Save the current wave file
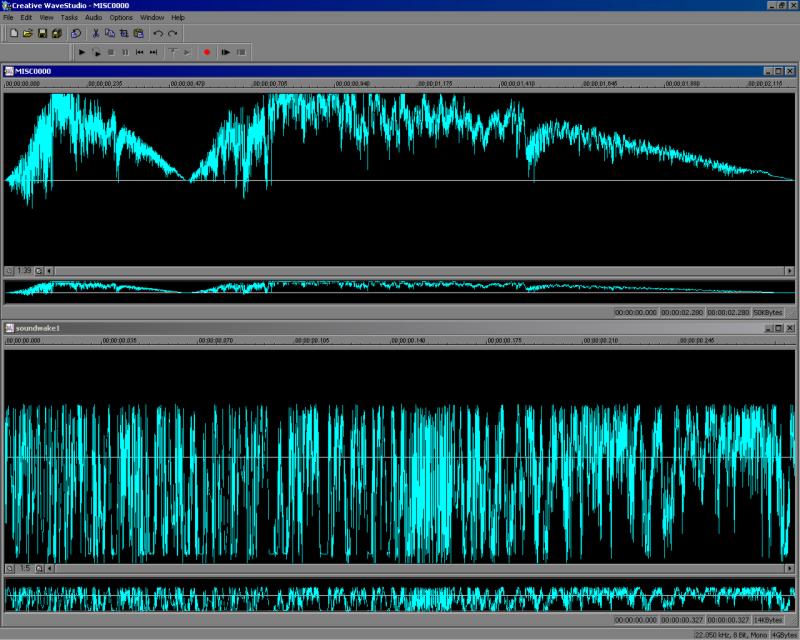800x640 pixels. [42, 34]
